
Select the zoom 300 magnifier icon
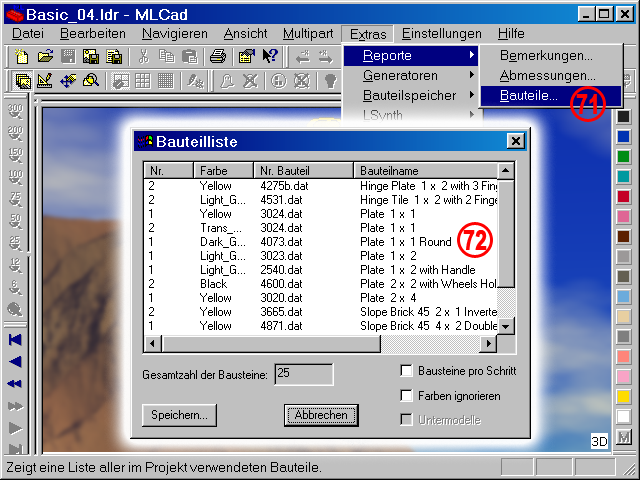(x=16, y=112)
